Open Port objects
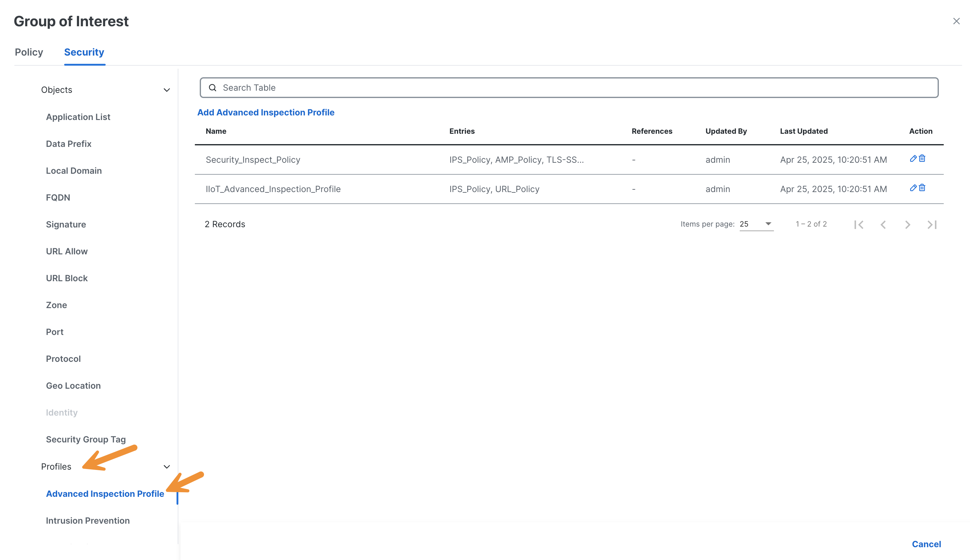Screen dimensions: 970x560 pos(55,332)
